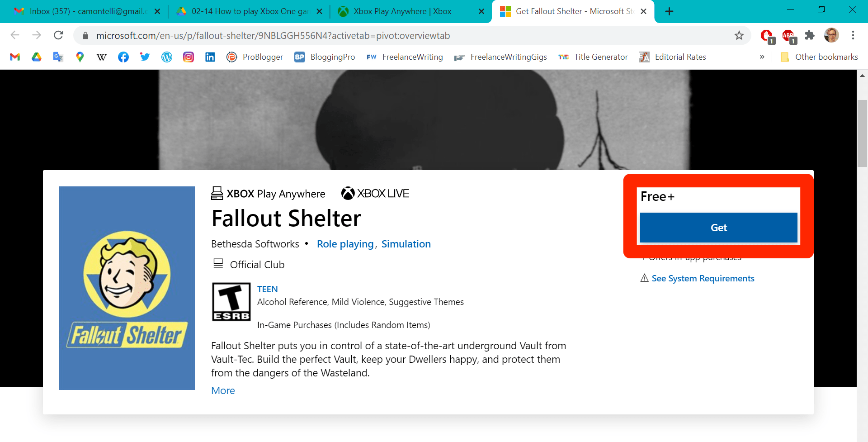Image resolution: width=868 pixels, height=442 pixels.
Task: Expand the hidden bookmarks chevron
Action: pyautogui.click(x=762, y=57)
